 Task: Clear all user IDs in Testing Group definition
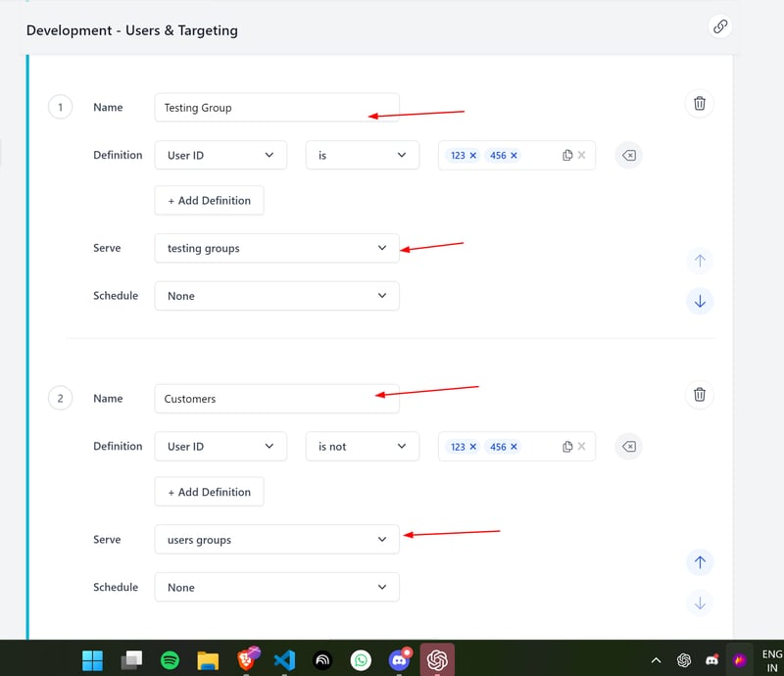tap(581, 155)
